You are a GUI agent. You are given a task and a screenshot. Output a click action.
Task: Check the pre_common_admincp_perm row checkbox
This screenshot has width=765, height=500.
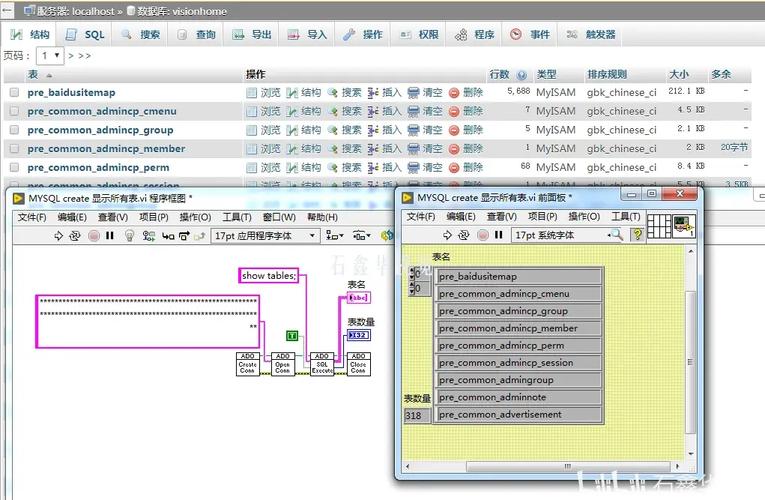[14, 167]
